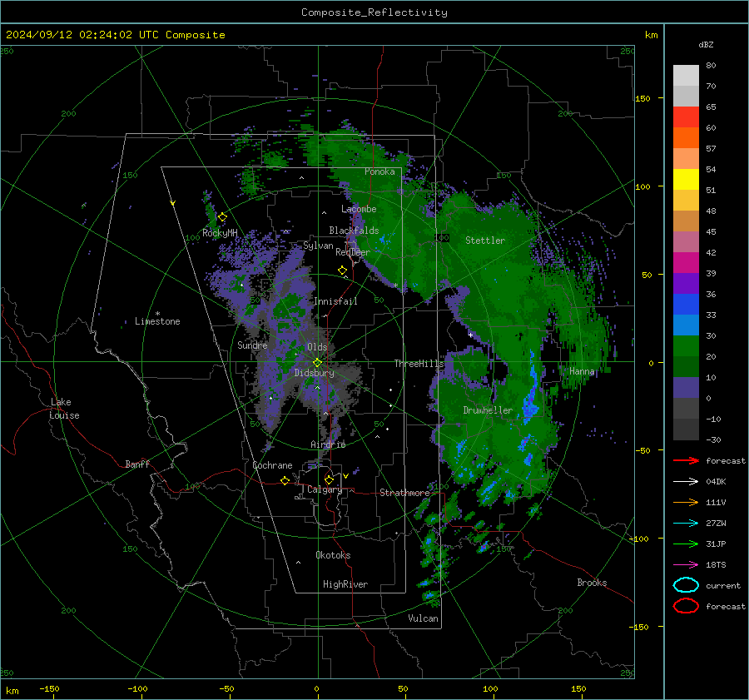This screenshot has width=749, height=700.
Task: Pick the magenta 39-42 dBZ swatch
Action: (686, 262)
